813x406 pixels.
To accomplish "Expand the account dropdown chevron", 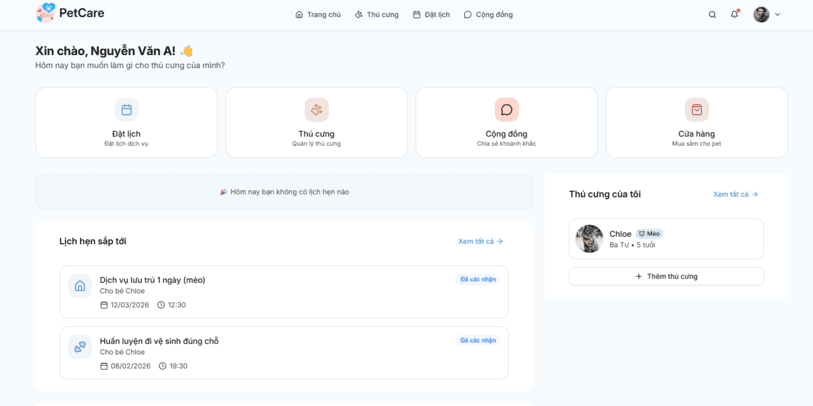I will 777,15.
